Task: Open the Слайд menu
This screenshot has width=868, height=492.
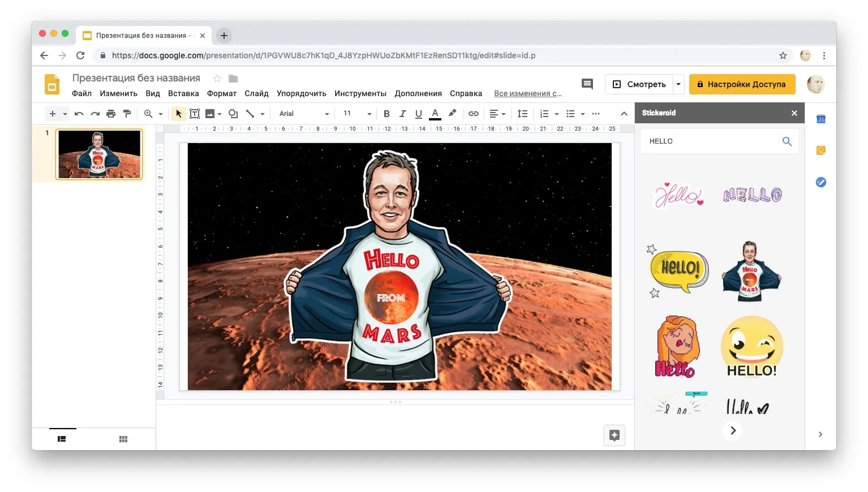Action: (256, 93)
